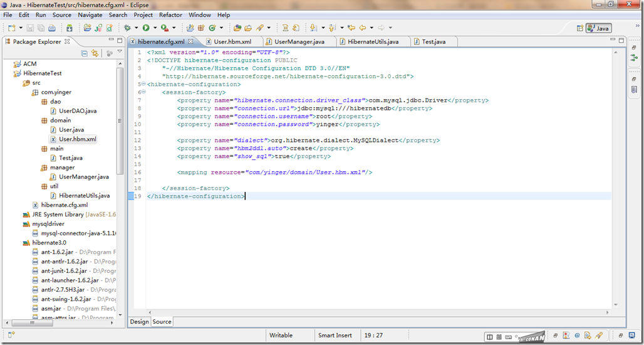Viewport: 644px width, 345px height.
Task: Click the Back navigation arrow icon
Action: 362,28
